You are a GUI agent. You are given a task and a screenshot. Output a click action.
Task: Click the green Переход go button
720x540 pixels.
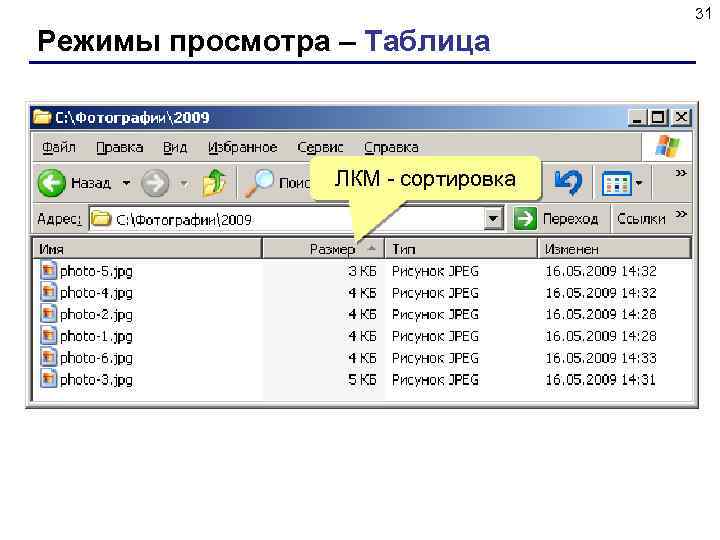557,219
